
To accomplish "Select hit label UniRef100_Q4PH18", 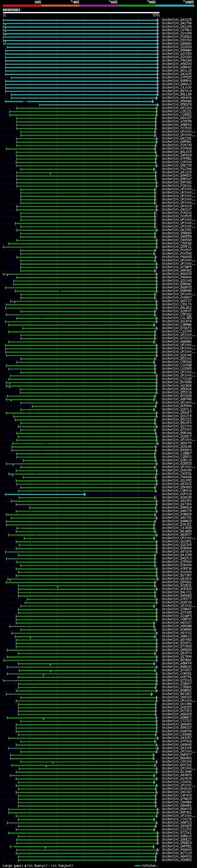I will click(177, 155).
